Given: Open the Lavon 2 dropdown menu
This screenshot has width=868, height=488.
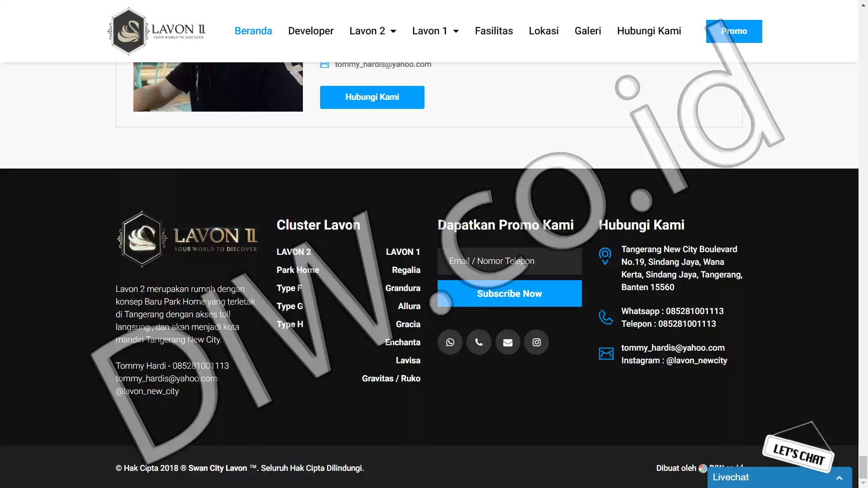Looking at the screenshot, I should coord(373,31).
